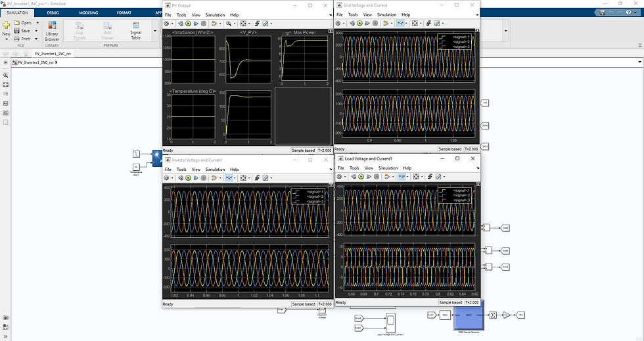The width and height of the screenshot is (644, 341).
Task: Open configuration properties in PV Output scope
Action: click(x=166, y=24)
